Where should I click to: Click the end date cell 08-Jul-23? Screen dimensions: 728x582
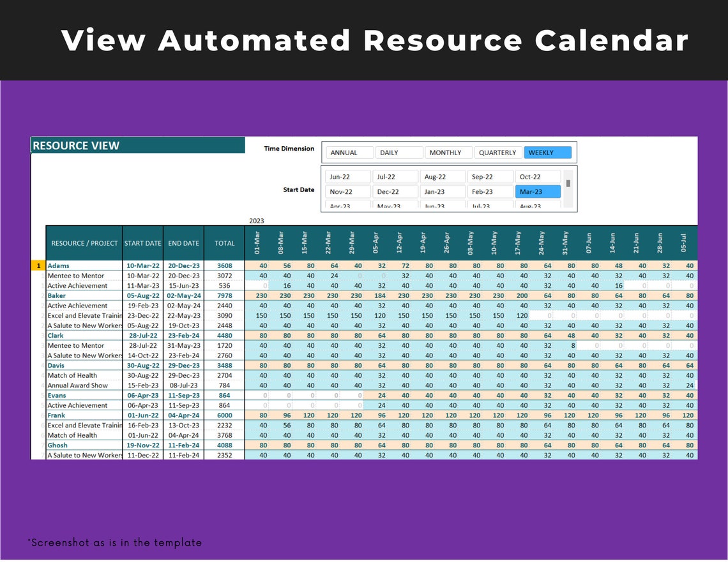183,385
